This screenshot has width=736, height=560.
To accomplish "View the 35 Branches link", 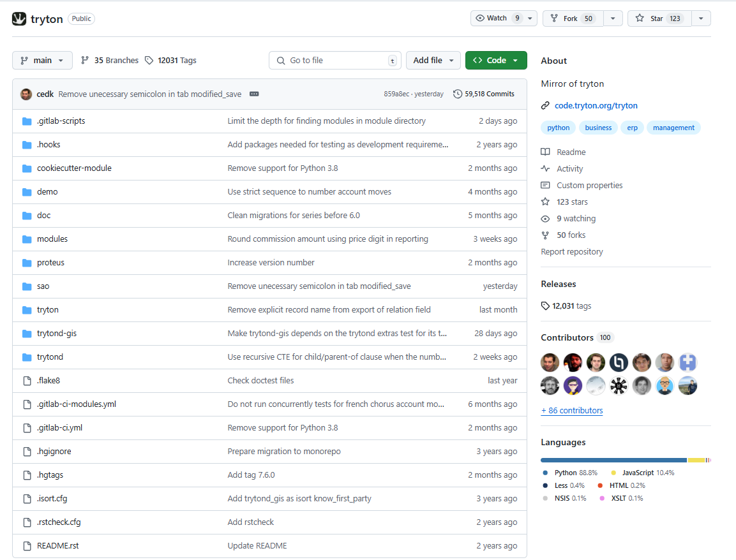I will [110, 61].
